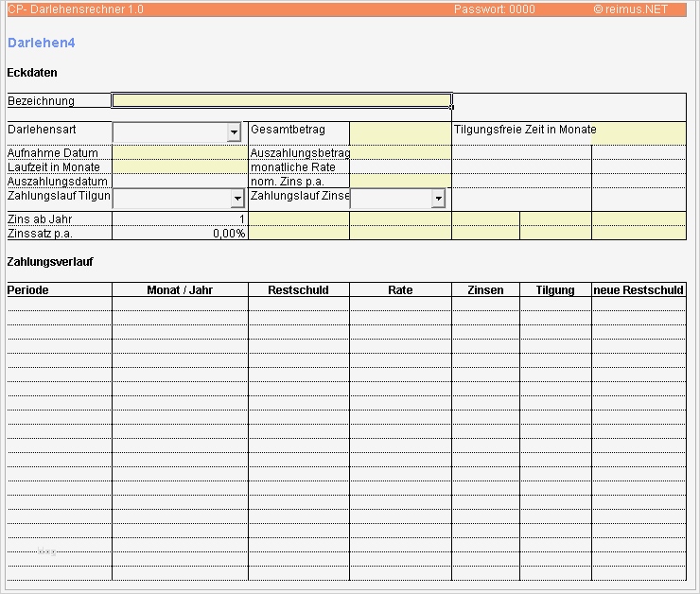
Task: Select the Bezeichnung input field
Action: [x=282, y=100]
